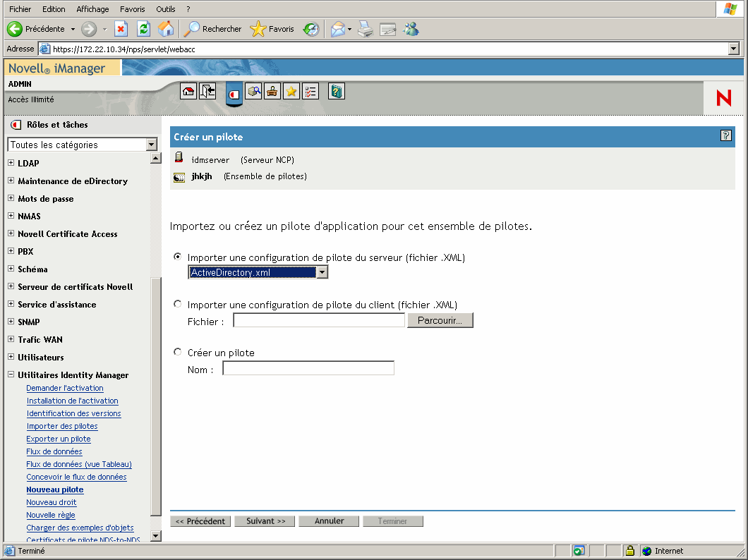Open the Configure workstation icon

pyautogui.click(x=272, y=91)
